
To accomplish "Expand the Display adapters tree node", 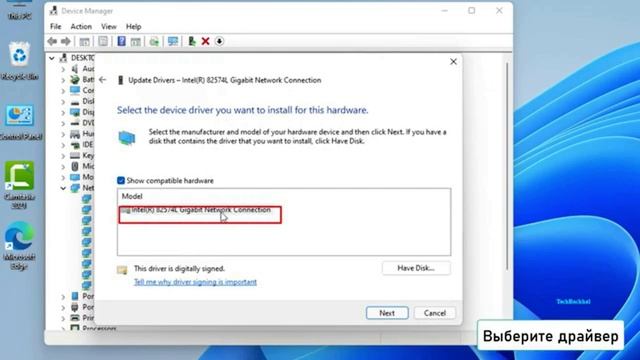I will point(63,112).
